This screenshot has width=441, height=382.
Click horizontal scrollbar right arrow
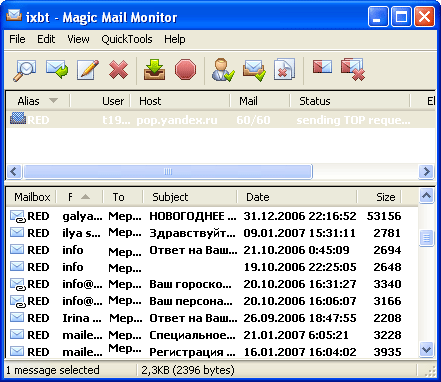pyautogui.click(x=426, y=172)
